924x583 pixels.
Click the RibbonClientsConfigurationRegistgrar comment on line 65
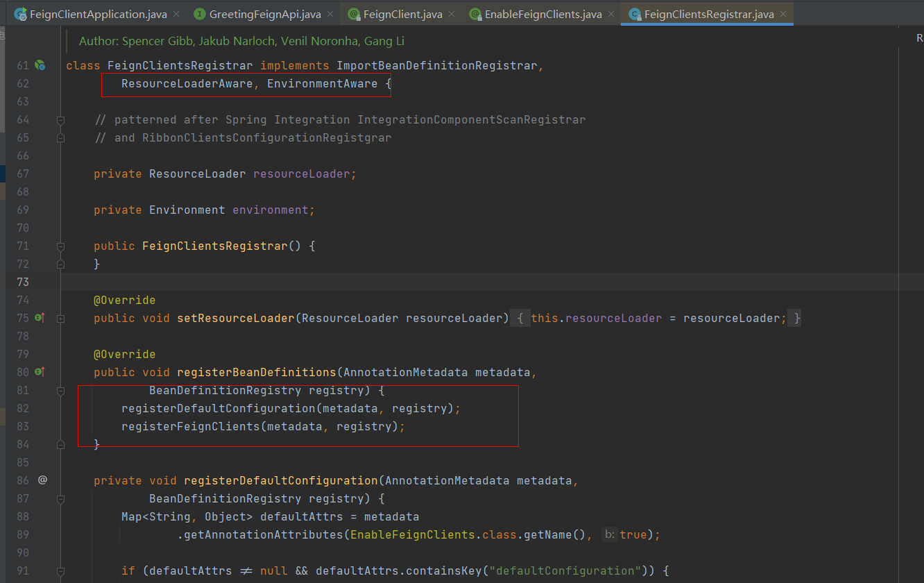click(x=267, y=137)
